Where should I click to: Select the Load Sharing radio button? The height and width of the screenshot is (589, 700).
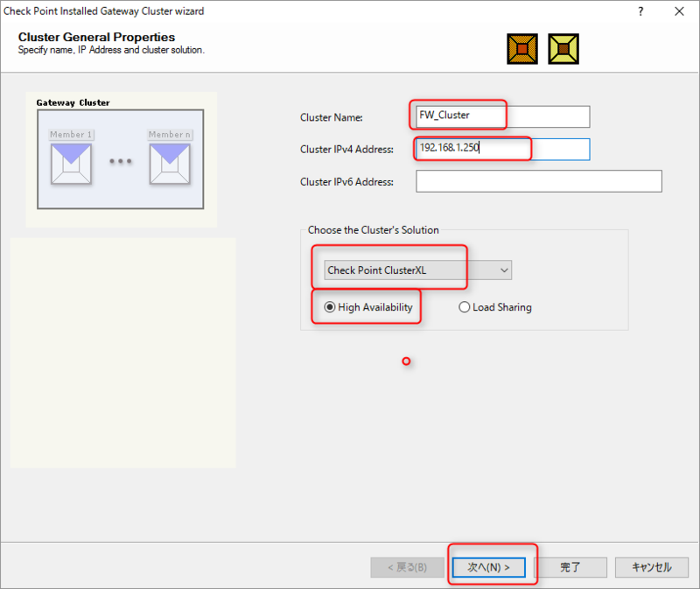pyautogui.click(x=465, y=307)
